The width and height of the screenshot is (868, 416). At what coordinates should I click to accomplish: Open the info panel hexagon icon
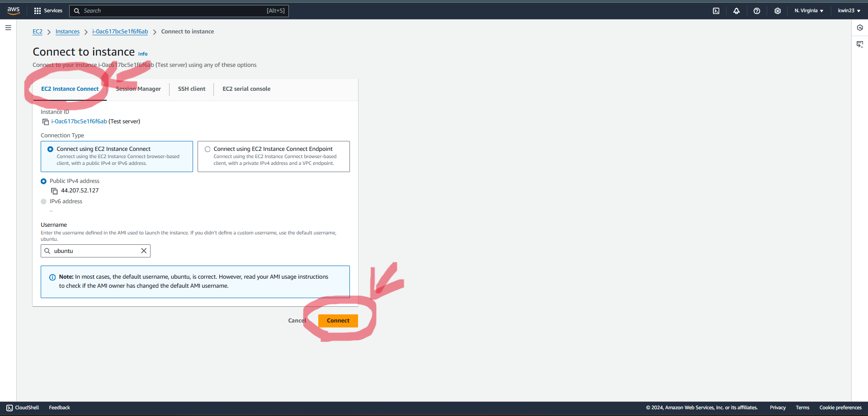[860, 28]
